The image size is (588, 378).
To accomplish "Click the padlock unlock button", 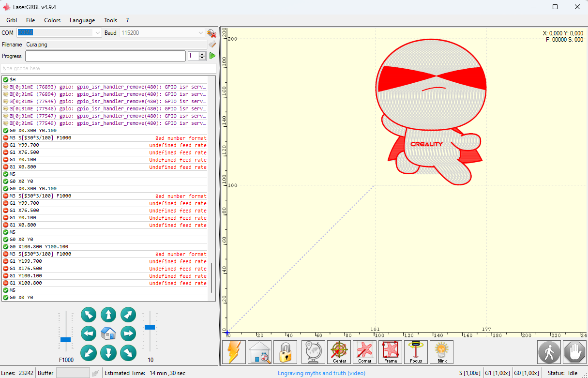I will coord(286,352).
